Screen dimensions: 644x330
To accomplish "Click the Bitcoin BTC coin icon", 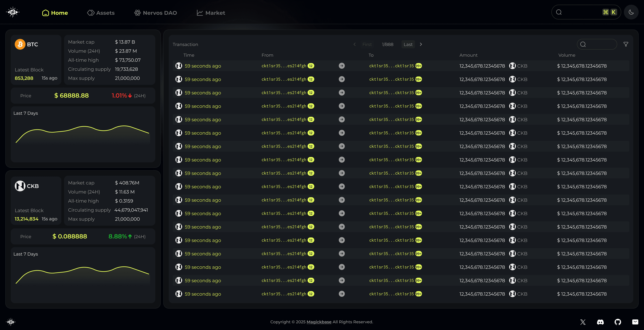I will [20, 44].
